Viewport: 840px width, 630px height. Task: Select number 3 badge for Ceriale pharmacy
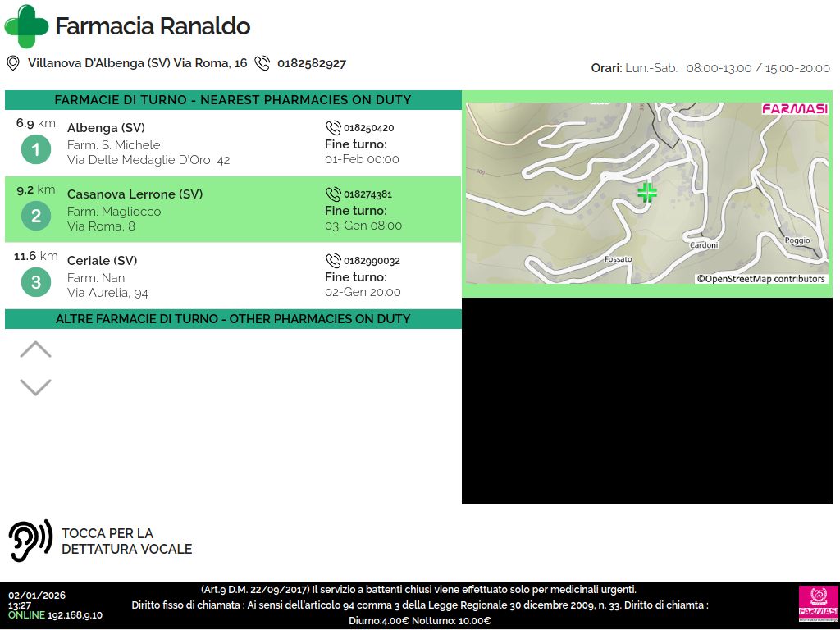click(36, 282)
